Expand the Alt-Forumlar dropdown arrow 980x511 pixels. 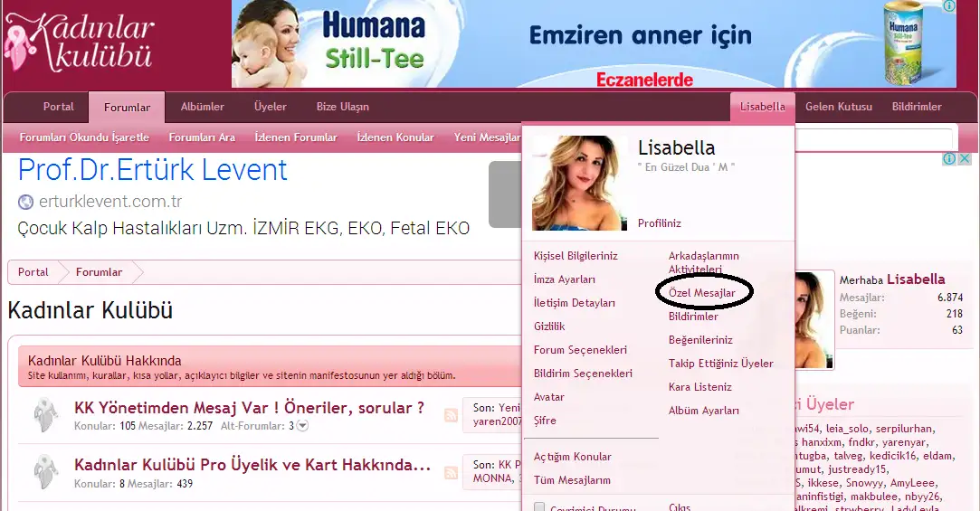[x=303, y=426]
